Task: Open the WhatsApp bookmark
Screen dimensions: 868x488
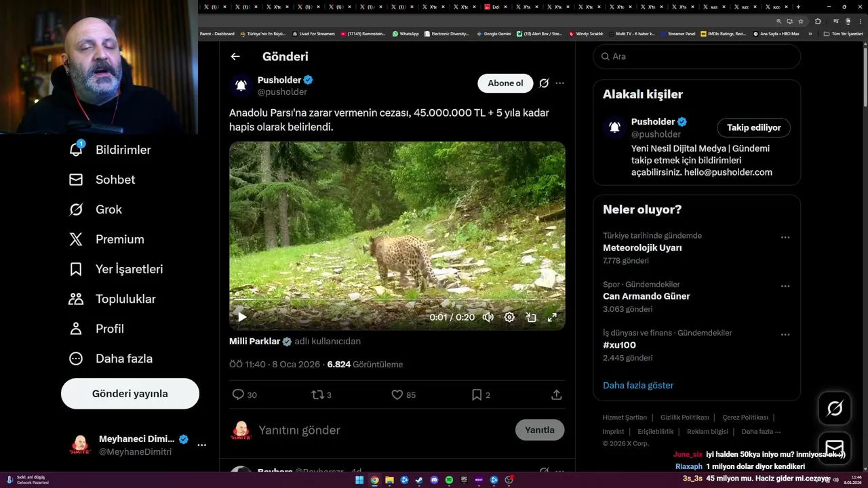Action: pyautogui.click(x=406, y=33)
